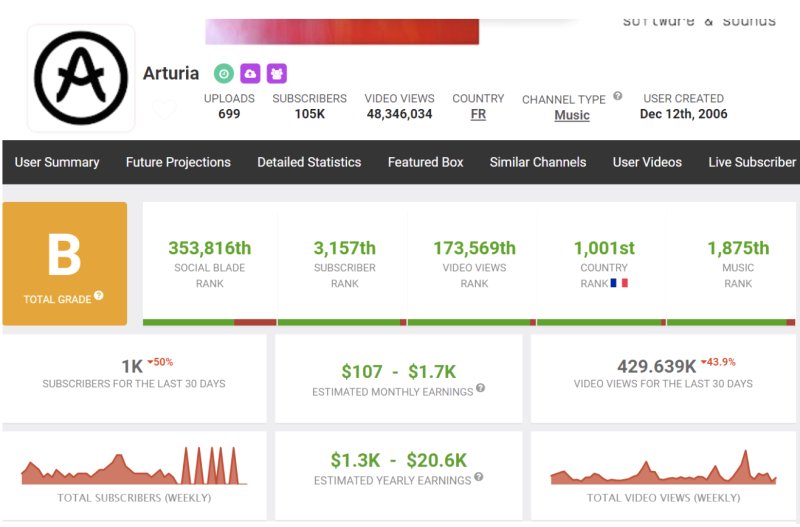Image resolution: width=800 pixels, height=527 pixels.
Task: Click the Music rank progress bar
Action: click(x=731, y=322)
